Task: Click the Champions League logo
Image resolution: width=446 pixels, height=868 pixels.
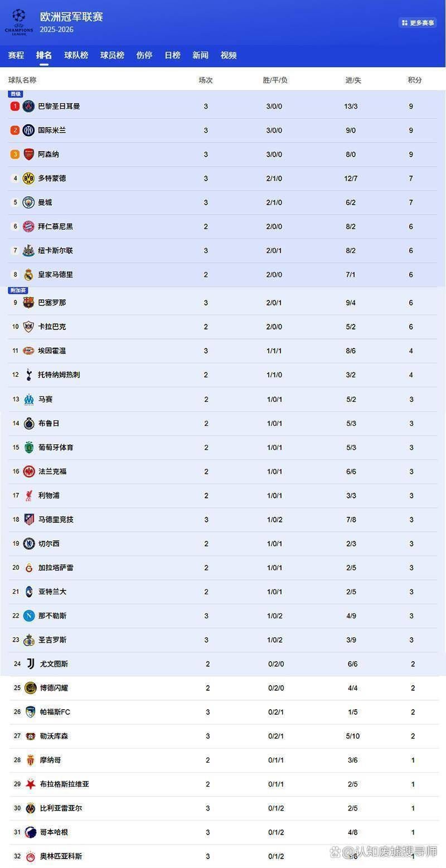Action: tap(19, 22)
